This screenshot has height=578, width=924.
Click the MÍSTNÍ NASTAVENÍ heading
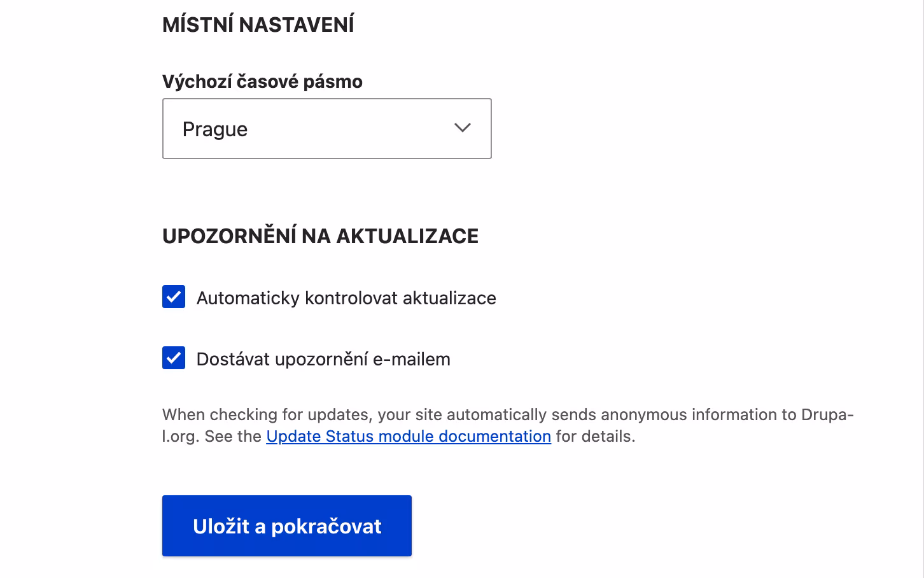click(x=258, y=25)
